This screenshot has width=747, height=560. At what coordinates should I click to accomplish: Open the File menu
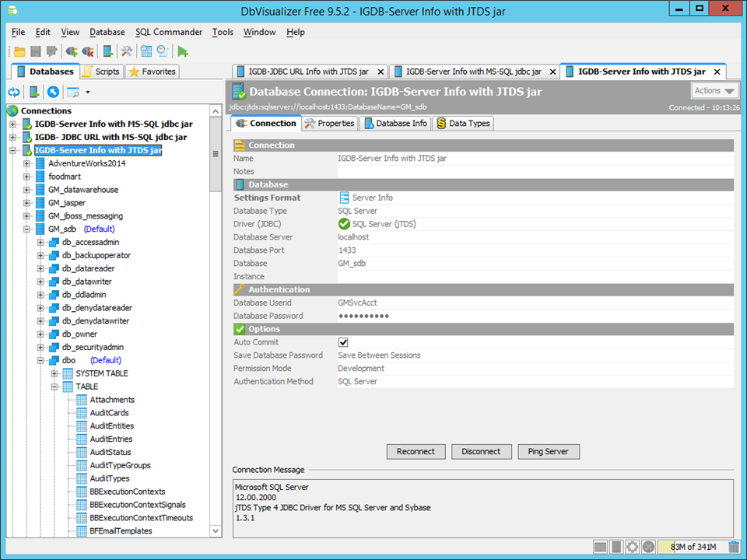[18, 32]
